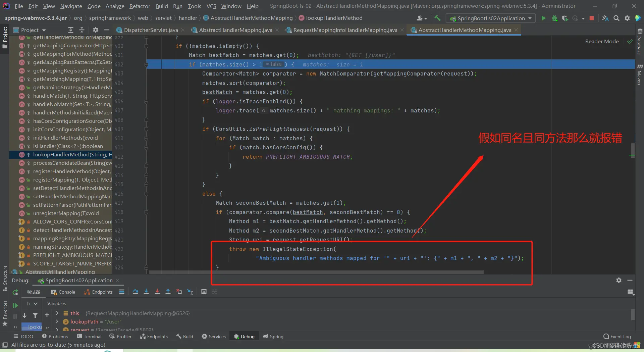Build the project with the hammer icon
The image size is (644, 352).
click(x=437, y=18)
